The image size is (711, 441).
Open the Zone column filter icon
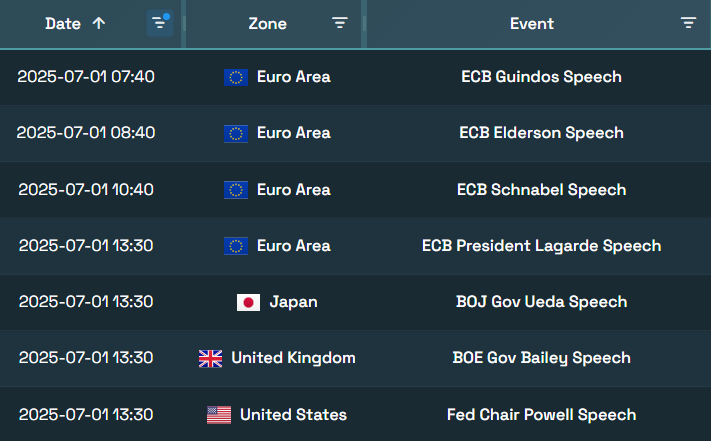pos(340,23)
